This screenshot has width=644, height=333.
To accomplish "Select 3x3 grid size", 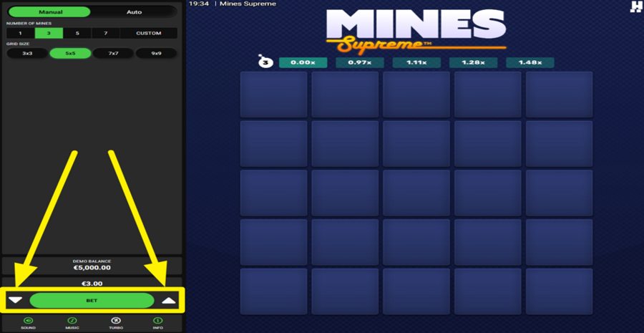I will point(27,54).
